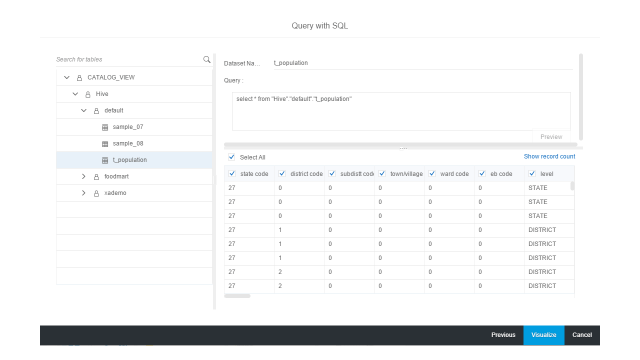Click the lock icon beside CATALOG_VIEW
Screen dimensions: 640x360
pyautogui.click(x=80, y=78)
